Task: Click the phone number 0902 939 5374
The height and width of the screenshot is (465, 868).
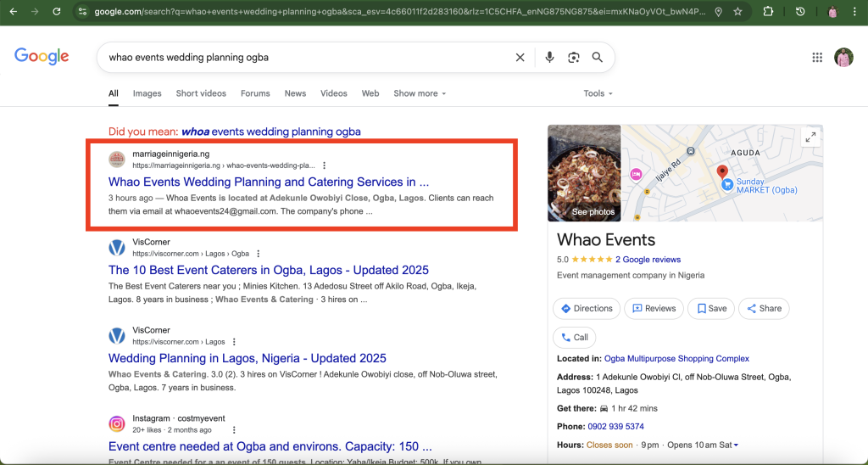Action: pos(615,426)
